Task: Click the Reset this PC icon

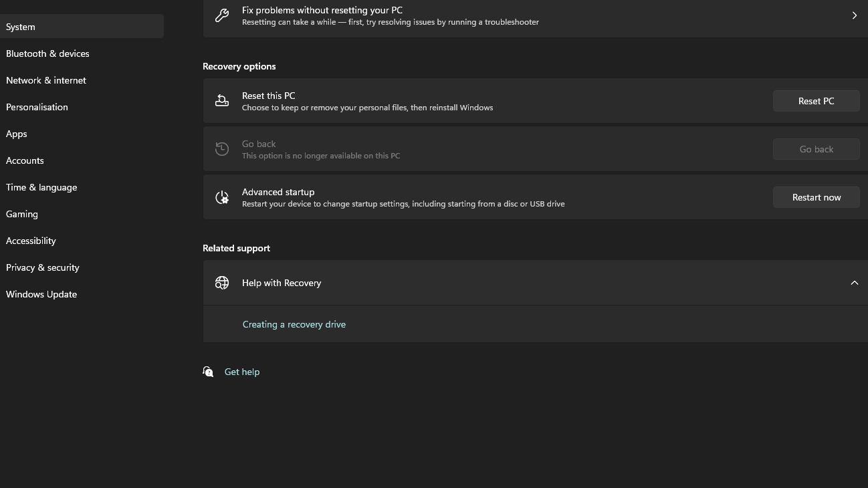Action: click(222, 101)
